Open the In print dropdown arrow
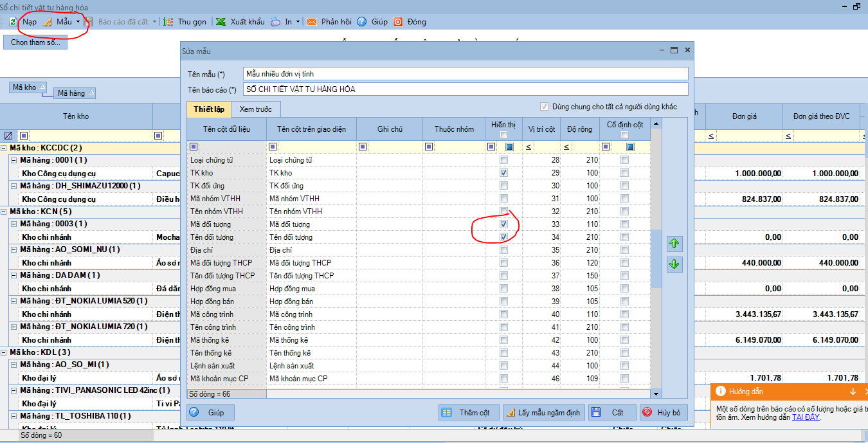Screen dimensions: 868x443 coord(298,21)
